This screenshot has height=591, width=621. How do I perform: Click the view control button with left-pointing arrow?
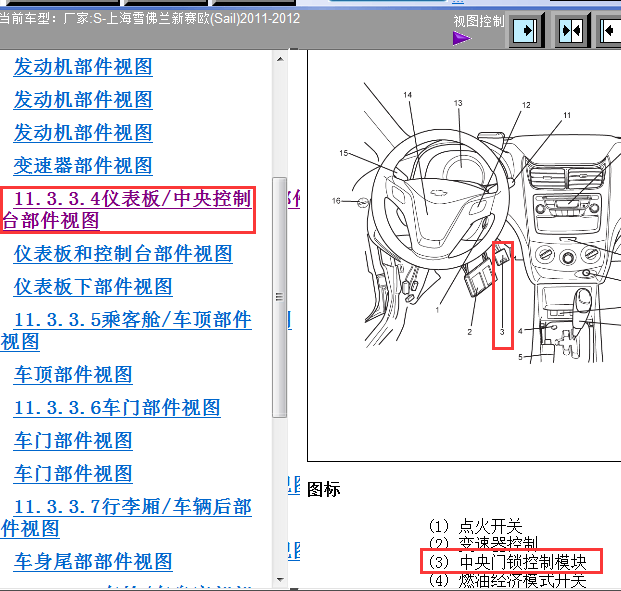tap(610, 31)
